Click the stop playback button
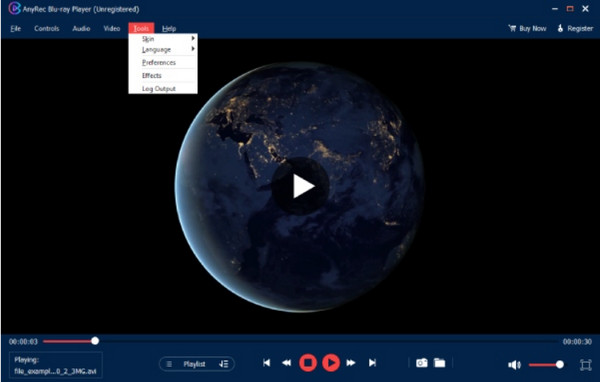This screenshot has width=600, height=382. pos(308,362)
